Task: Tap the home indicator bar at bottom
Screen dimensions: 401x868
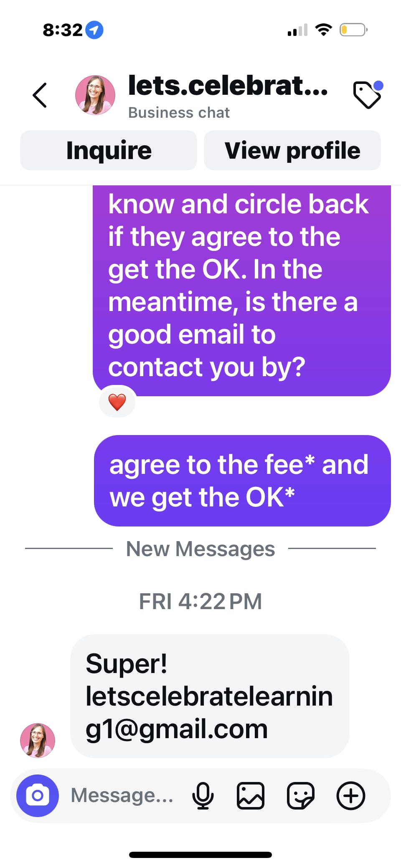Action: [x=200, y=855]
